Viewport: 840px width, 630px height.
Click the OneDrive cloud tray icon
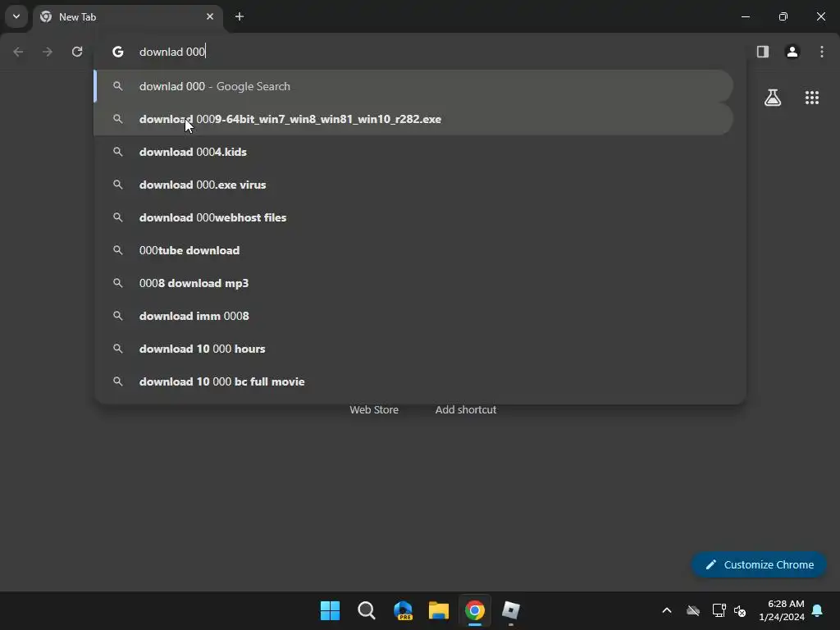click(692, 610)
